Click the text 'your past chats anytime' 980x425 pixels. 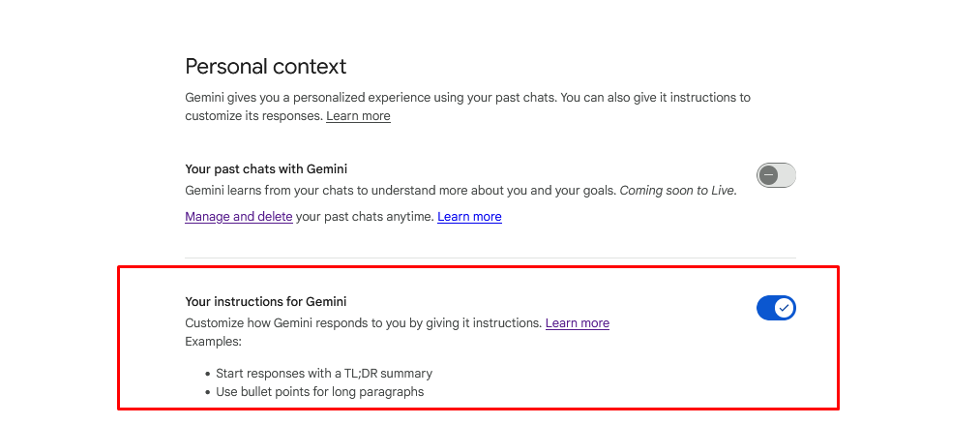point(365,217)
